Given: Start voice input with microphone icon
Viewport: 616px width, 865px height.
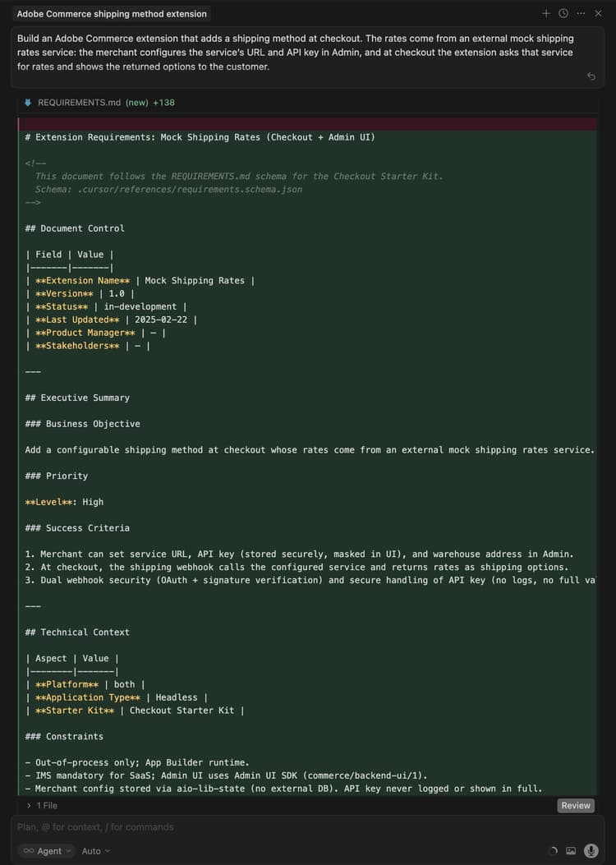Looking at the screenshot, I should 591,851.
